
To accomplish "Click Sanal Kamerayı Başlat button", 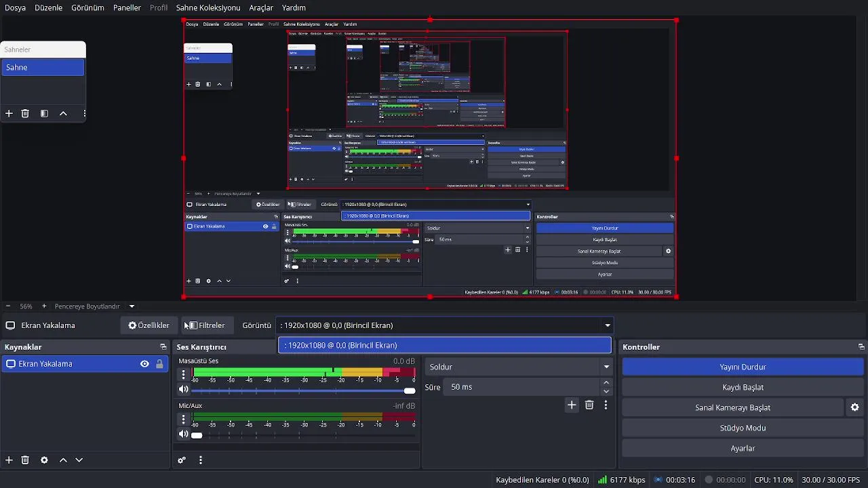I will pos(732,407).
